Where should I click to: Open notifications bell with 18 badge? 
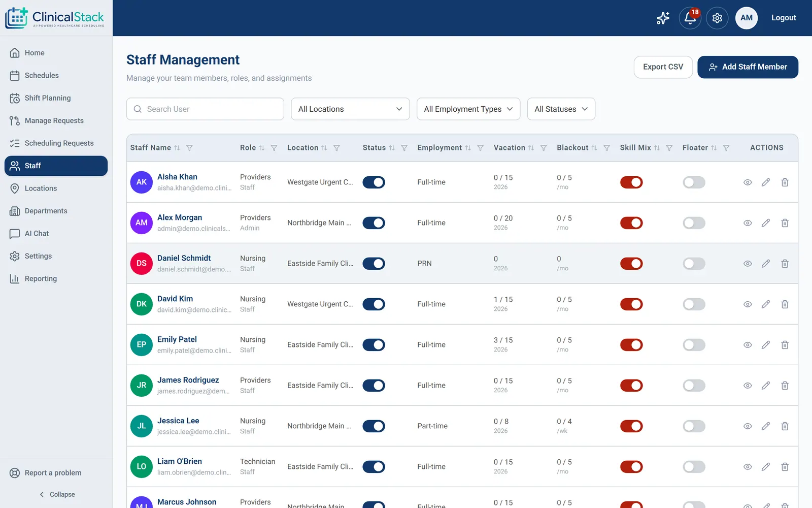690,18
